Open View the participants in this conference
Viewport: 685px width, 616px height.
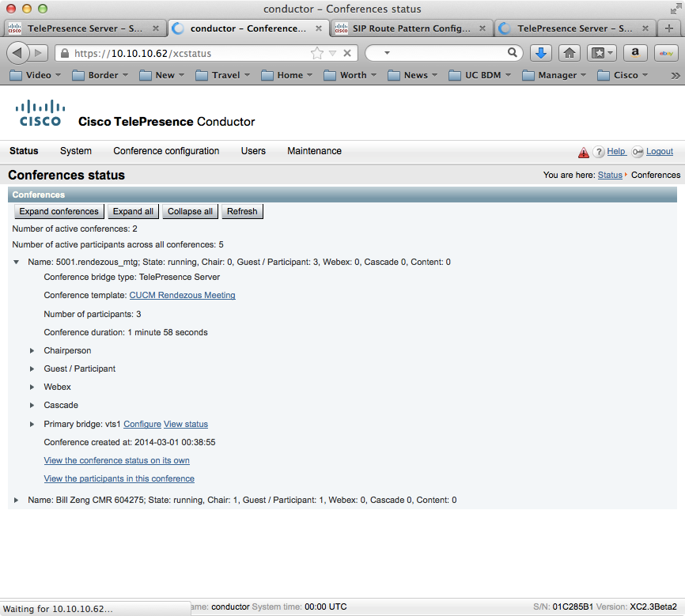click(x=119, y=479)
